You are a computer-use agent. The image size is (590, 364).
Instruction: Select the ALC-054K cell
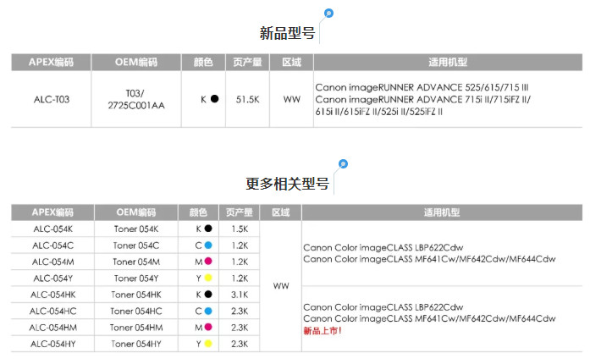tap(53, 229)
